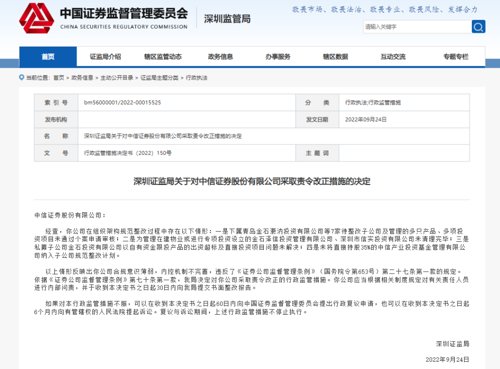Click the article heading 深圳证监局关于对中信证券...的决定
The height and width of the screenshot is (369, 500).
252,181
